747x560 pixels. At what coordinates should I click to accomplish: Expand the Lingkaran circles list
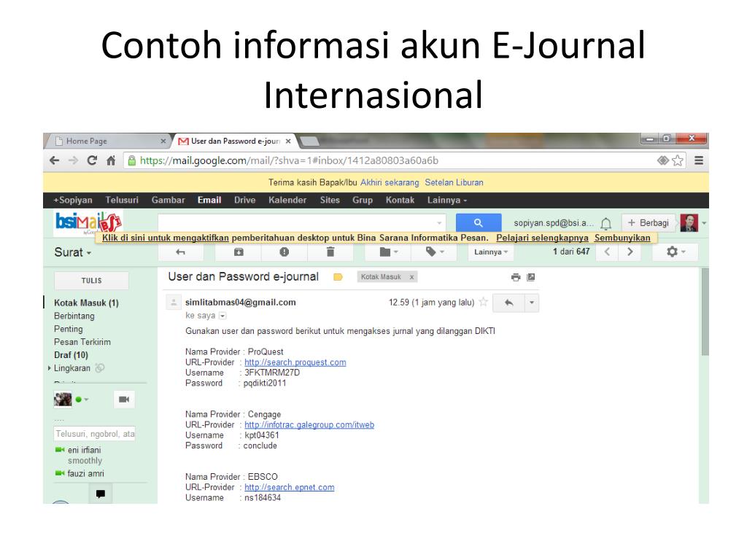point(49,368)
